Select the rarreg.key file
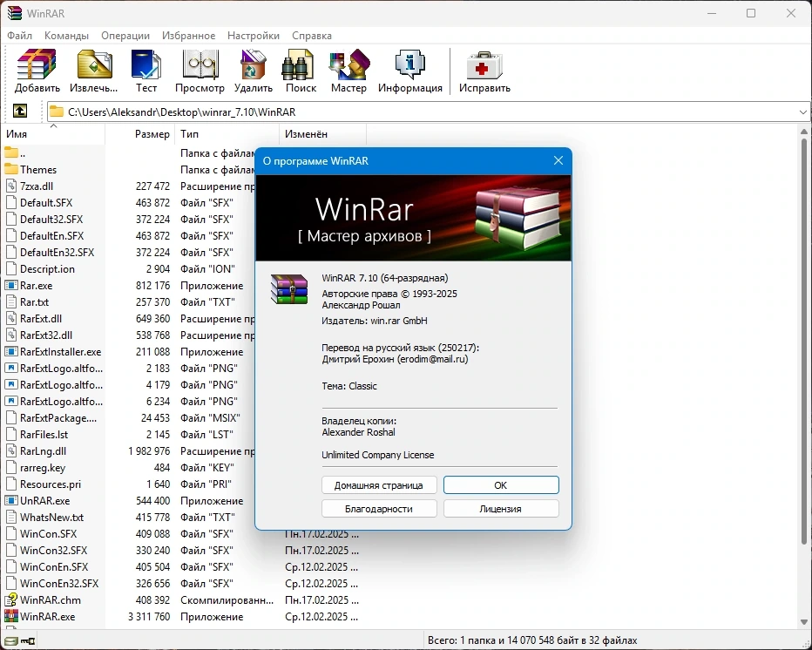 coord(43,468)
